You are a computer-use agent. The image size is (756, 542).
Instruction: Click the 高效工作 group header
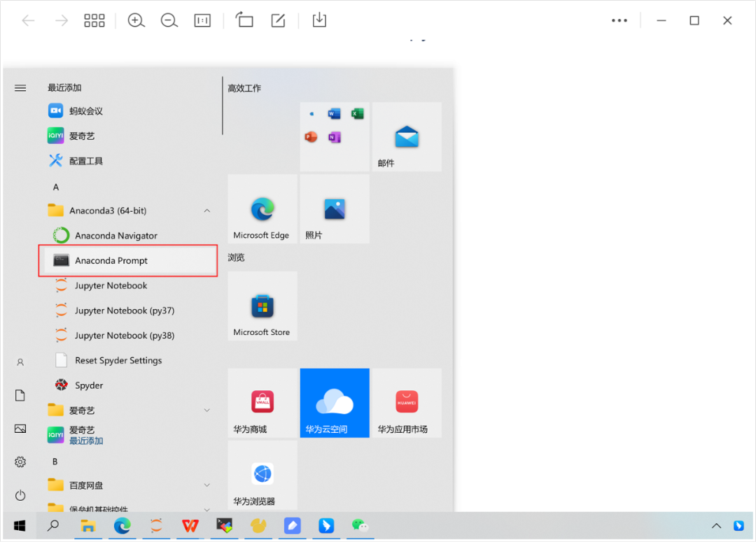point(244,88)
